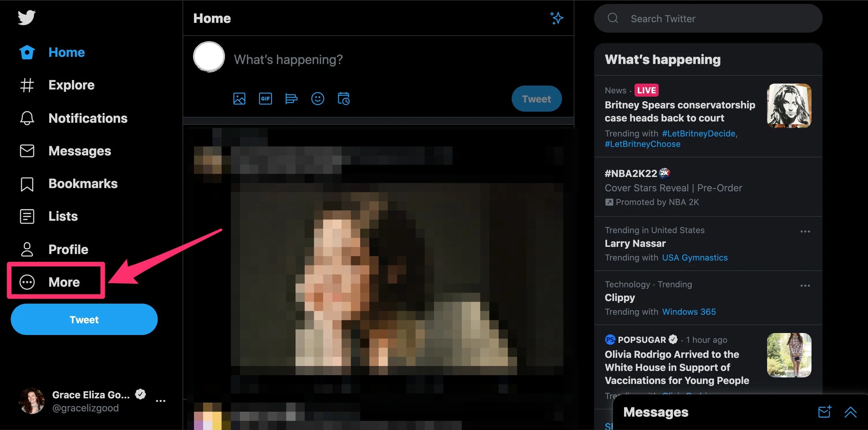Open the GIF picker icon
Screen dimensions: 868x430
pos(265,99)
